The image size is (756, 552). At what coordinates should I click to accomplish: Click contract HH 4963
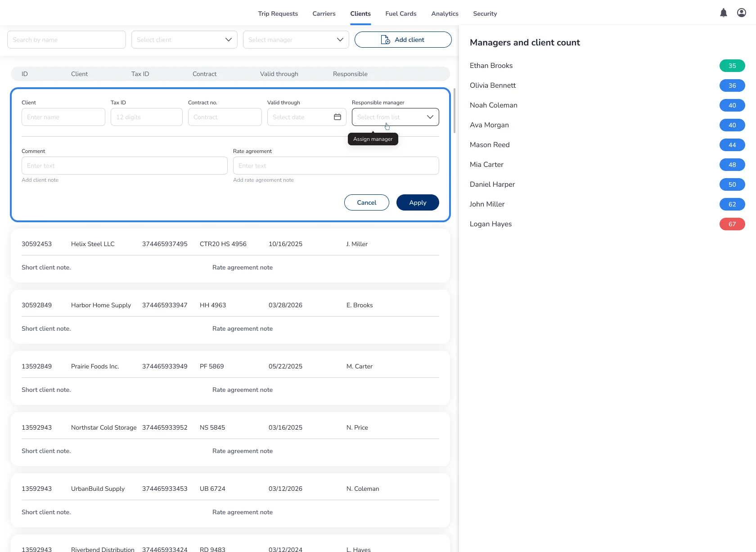[x=213, y=305]
